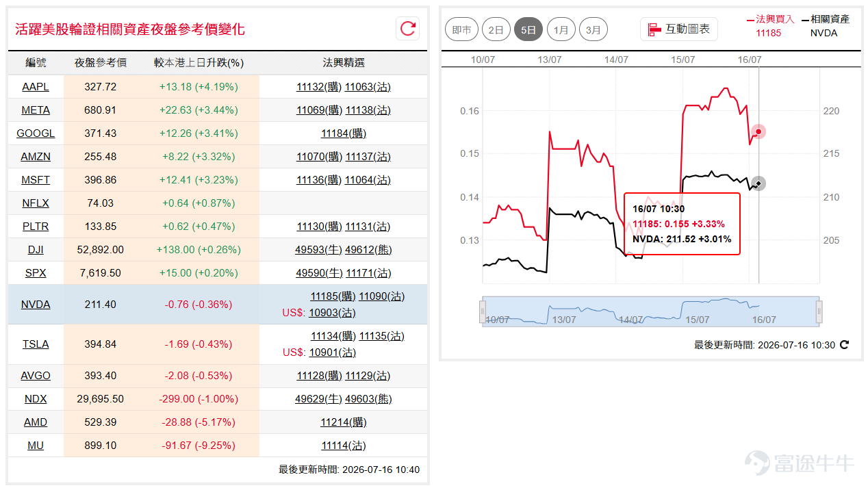
Task: Open the DJI index link
Action: pos(36,250)
